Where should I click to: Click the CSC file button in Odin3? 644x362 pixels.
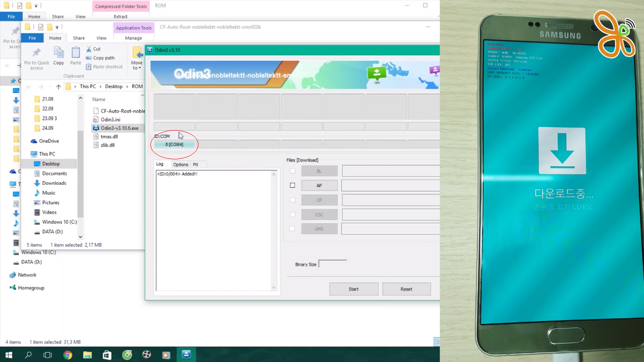tap(319, 214)
